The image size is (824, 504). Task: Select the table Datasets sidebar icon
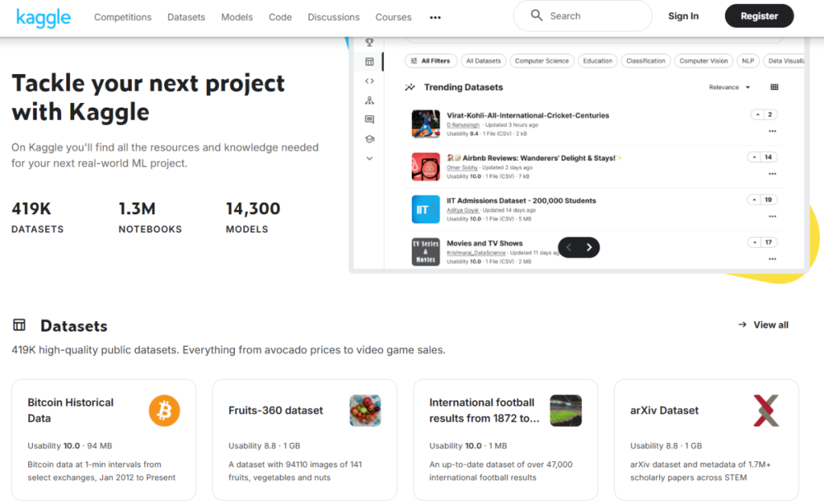click(369, 62)
